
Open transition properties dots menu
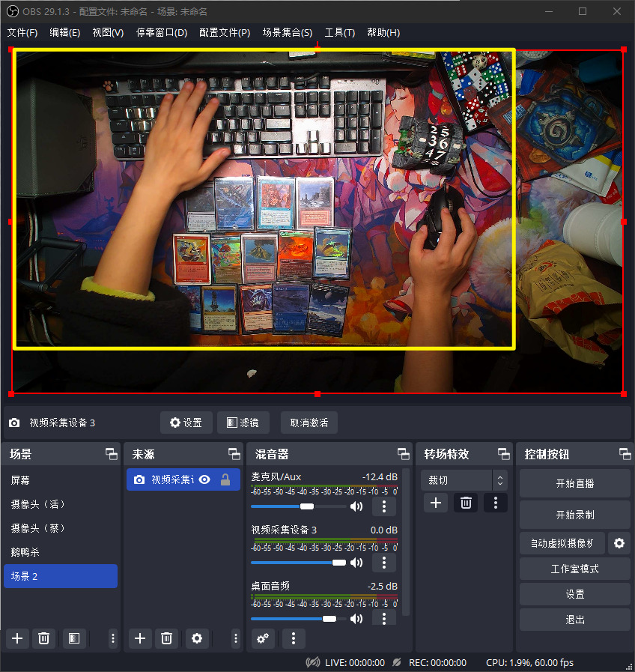496,503
